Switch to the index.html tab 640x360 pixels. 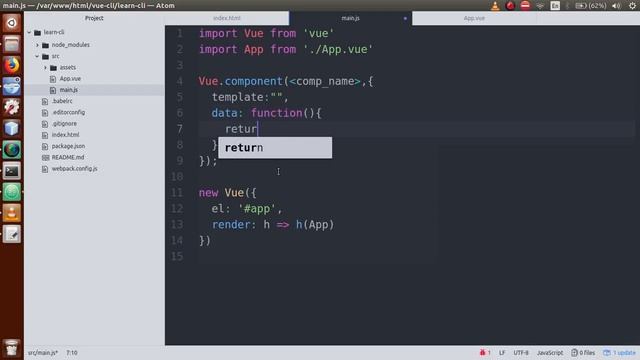227,18
